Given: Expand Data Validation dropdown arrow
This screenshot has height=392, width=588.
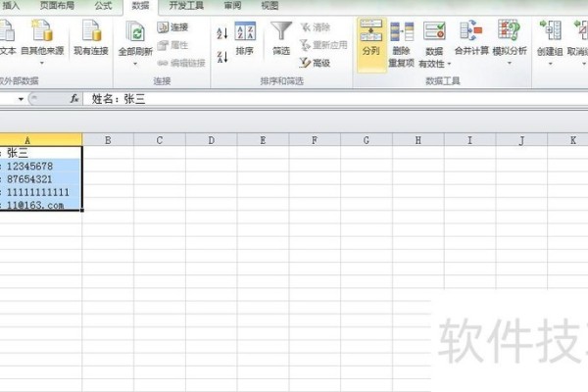Looking at the screenshot, I should (449, 64).
